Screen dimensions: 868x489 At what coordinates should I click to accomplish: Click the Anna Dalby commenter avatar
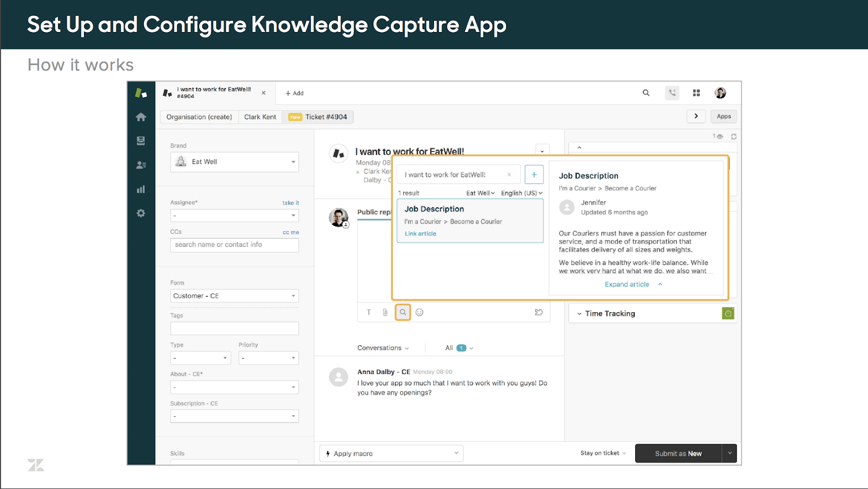coord(339,377)
